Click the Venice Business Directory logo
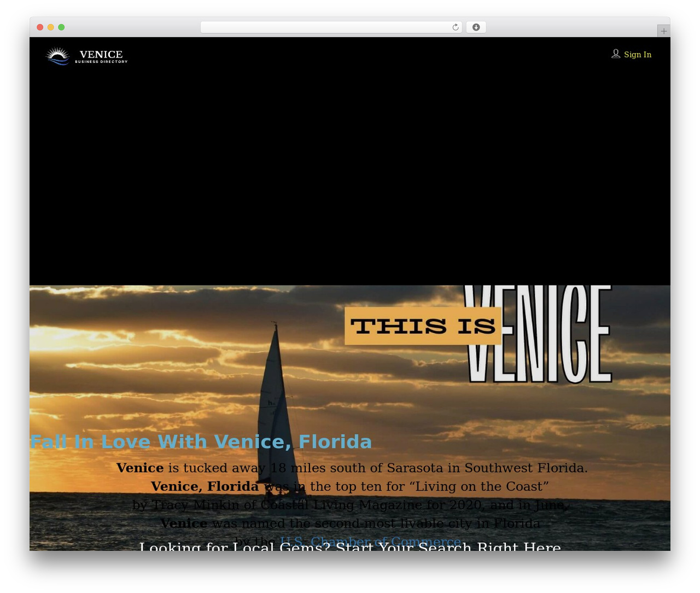 tap(86, 56)
